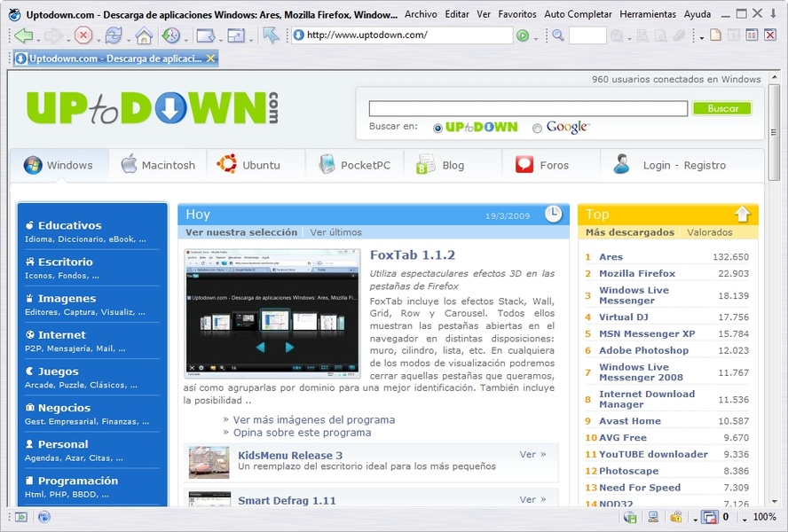
Task: Click the page vertical scrollbar thumb
Action: 774,133
